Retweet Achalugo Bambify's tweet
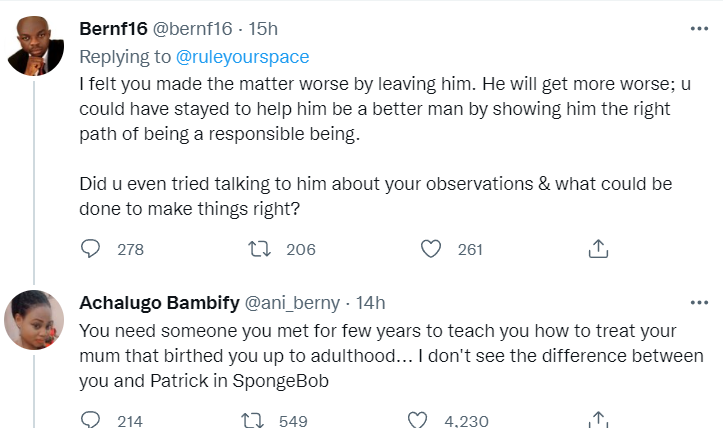The image size is (723, 428). (253, 420)
